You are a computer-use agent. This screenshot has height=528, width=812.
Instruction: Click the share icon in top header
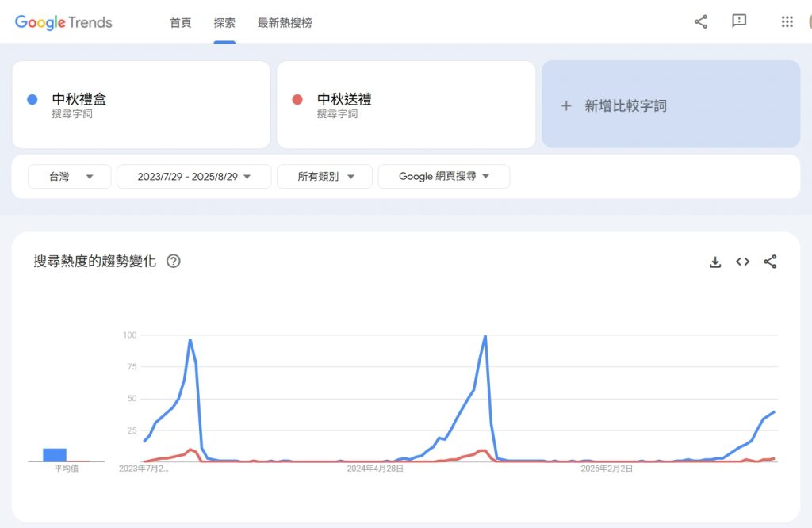[x=701, y=21]
